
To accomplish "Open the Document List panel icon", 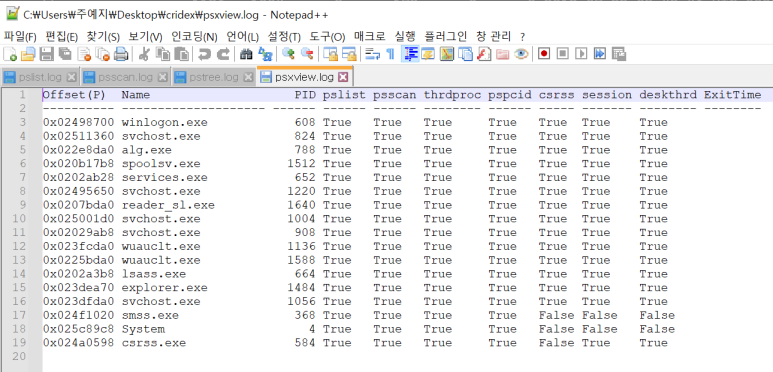I will (x=465, y=54).
